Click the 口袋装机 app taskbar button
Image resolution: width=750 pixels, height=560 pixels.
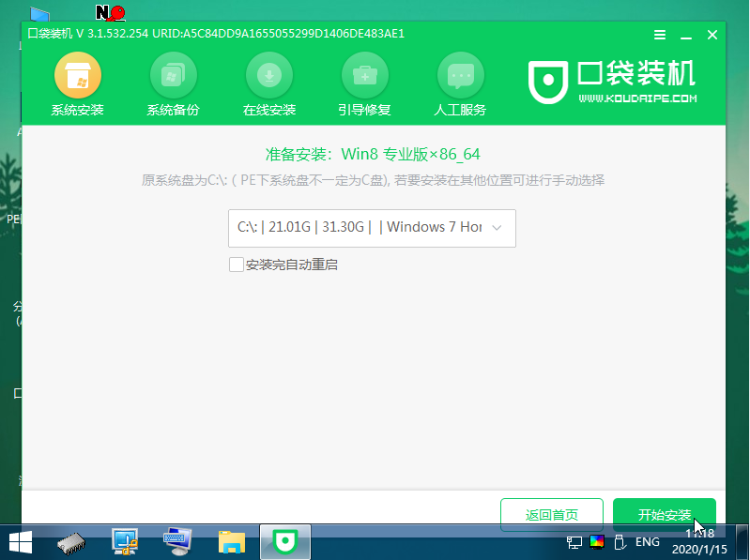(284, 541)
